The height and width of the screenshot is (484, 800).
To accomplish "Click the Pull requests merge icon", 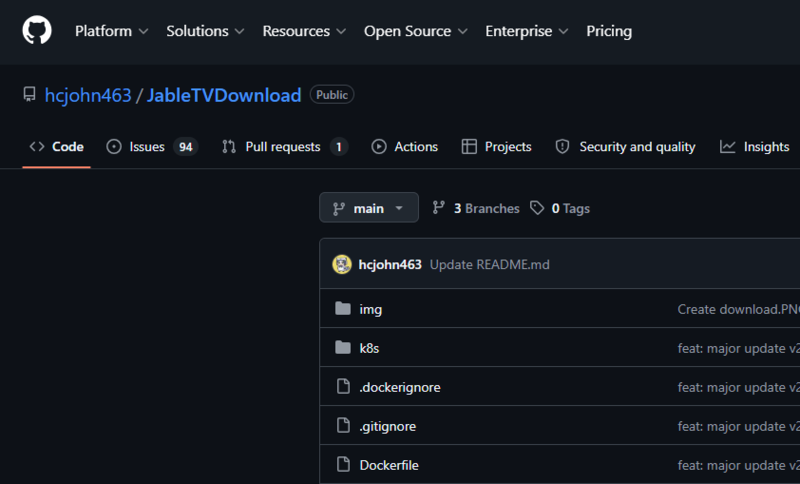I will 229,147.
